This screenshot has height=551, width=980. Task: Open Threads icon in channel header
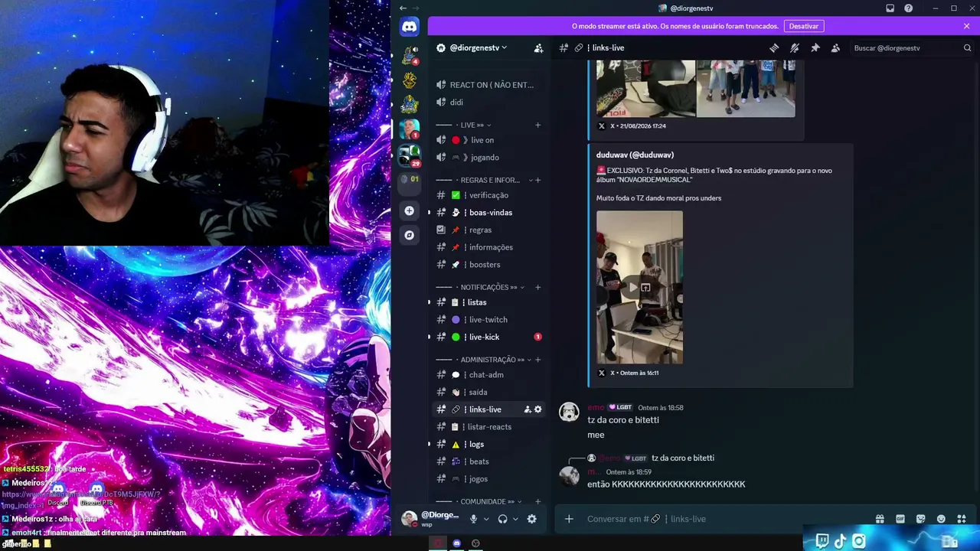774,47
